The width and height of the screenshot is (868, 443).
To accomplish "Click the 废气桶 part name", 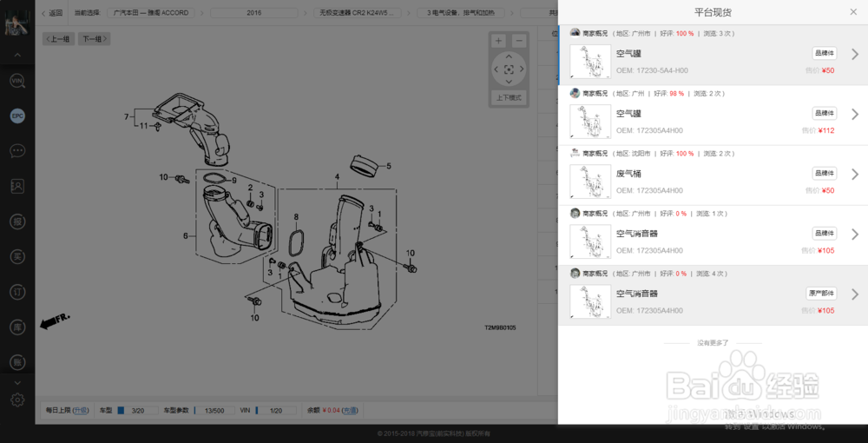I will [x=628, y=174].
